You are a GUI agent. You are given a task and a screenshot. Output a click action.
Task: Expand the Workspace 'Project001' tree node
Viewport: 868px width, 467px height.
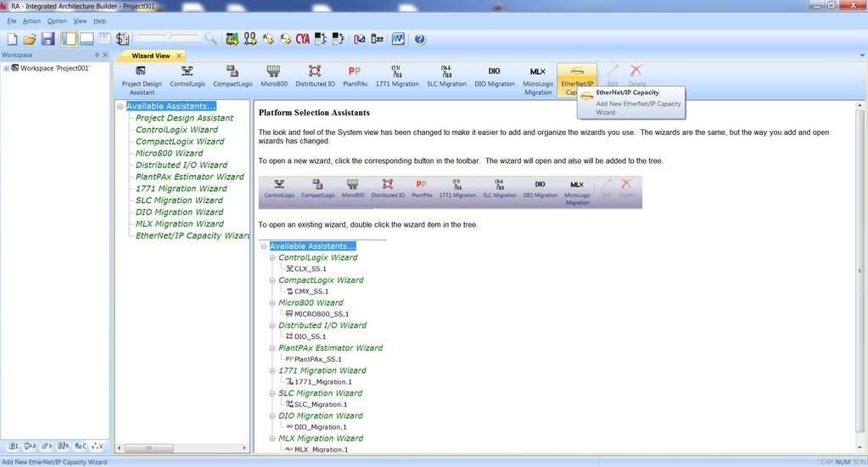[x=6, y=68]
